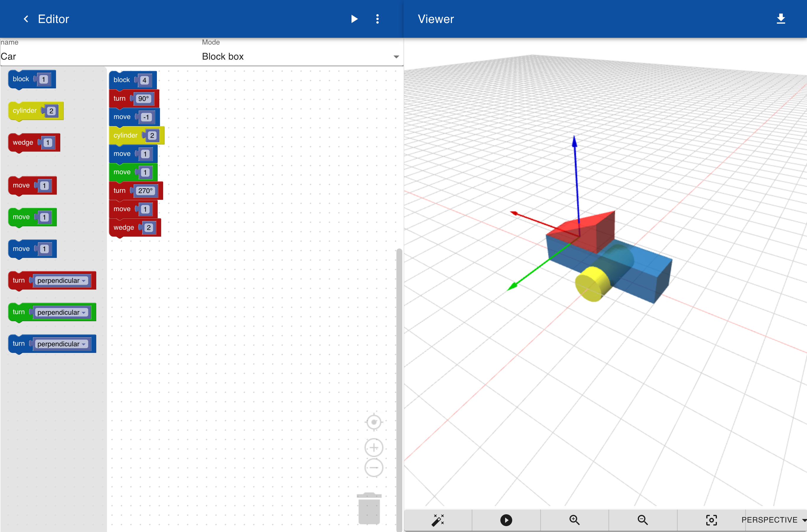The width and height of the screenshot is (807, 532).
Task: Click the value 2 in workspace wedge block
Action: click(149, 228)
